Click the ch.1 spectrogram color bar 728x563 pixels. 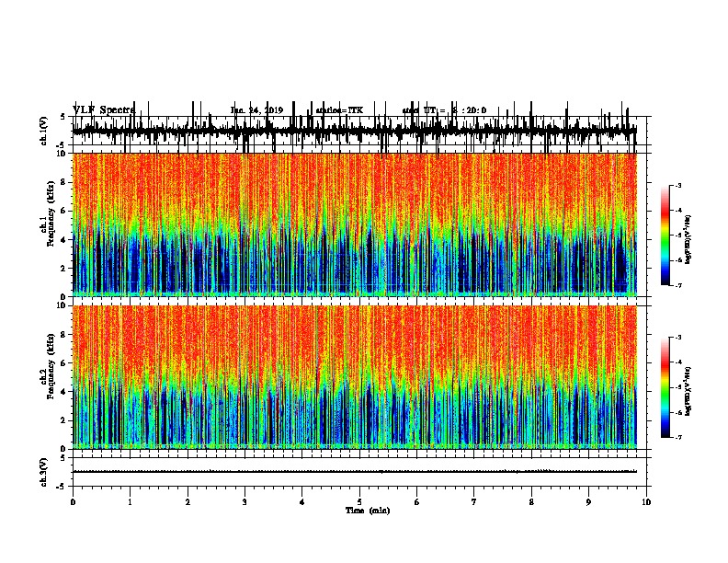pos(665,236)
